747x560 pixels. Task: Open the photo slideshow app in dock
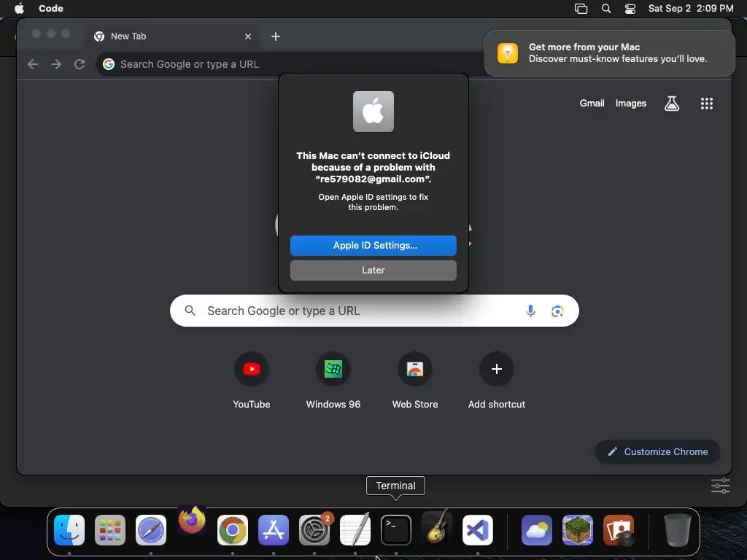(619, 530)
